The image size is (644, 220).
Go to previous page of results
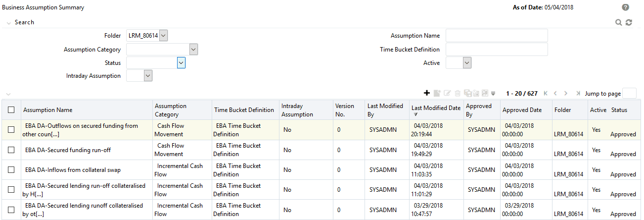(555, 93)
